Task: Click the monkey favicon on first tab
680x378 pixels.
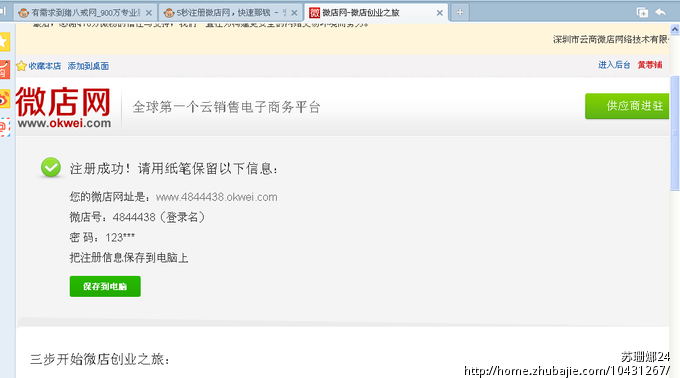Action: 23,13
